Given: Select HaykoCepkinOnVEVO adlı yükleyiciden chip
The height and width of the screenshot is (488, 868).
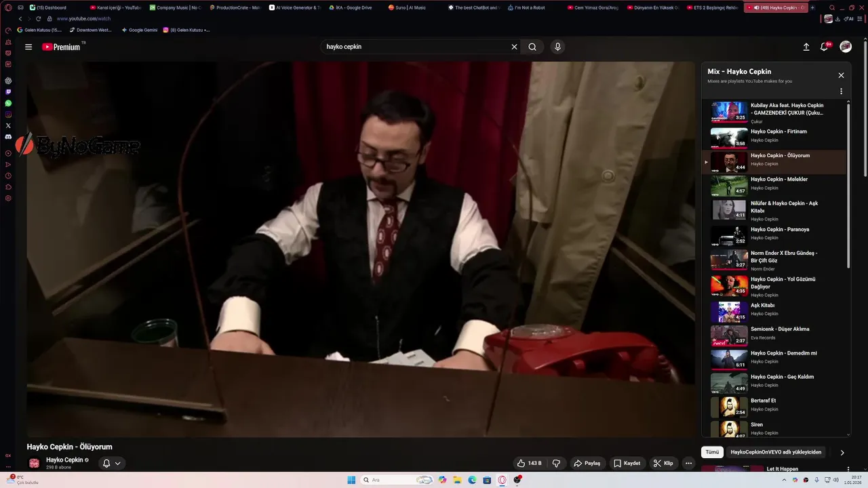Looking at the screenshot, I should 776,452.
